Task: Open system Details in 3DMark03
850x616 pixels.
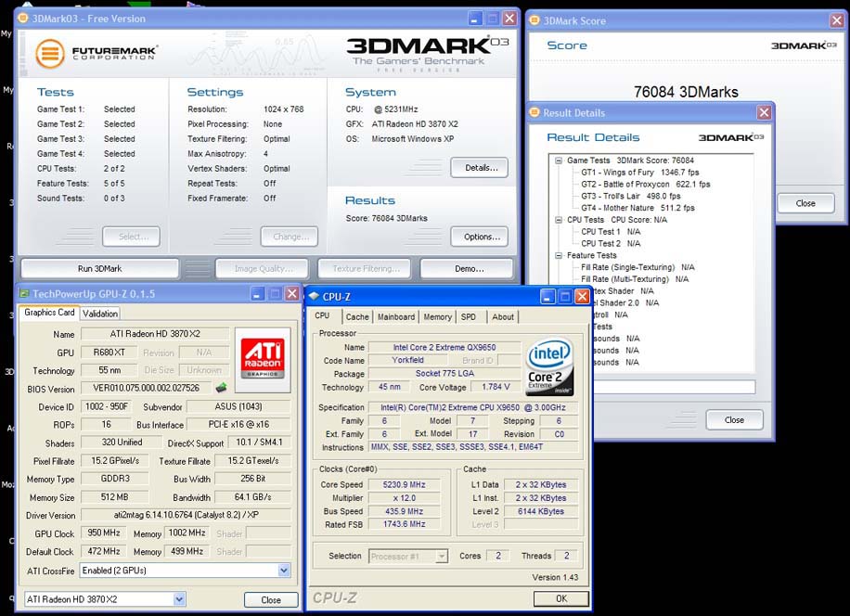Action: click(x=481, y=167)
